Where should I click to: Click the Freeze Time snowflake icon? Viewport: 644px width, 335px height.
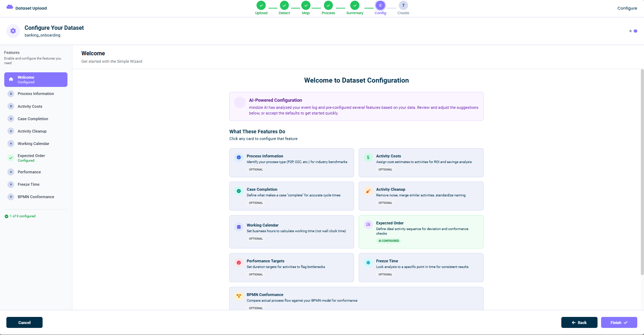pos(368,263)
